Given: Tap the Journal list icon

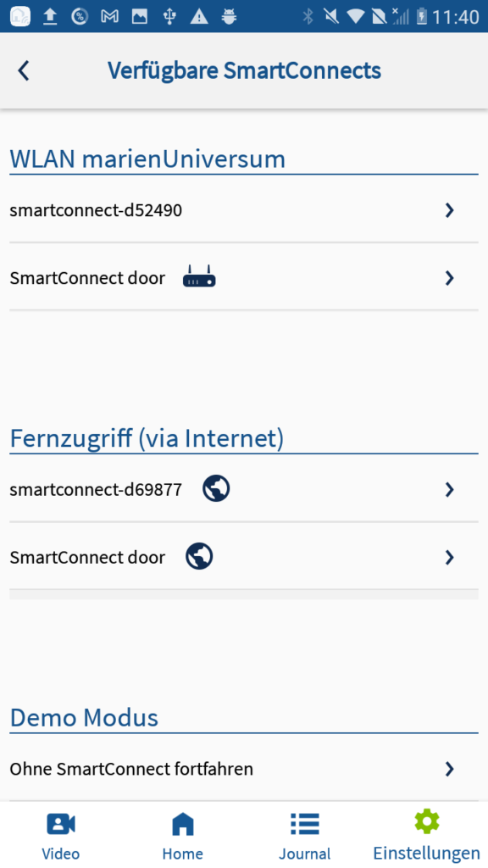Looking at the screenshot, I should pyautogui.click(x=305, y=824).
